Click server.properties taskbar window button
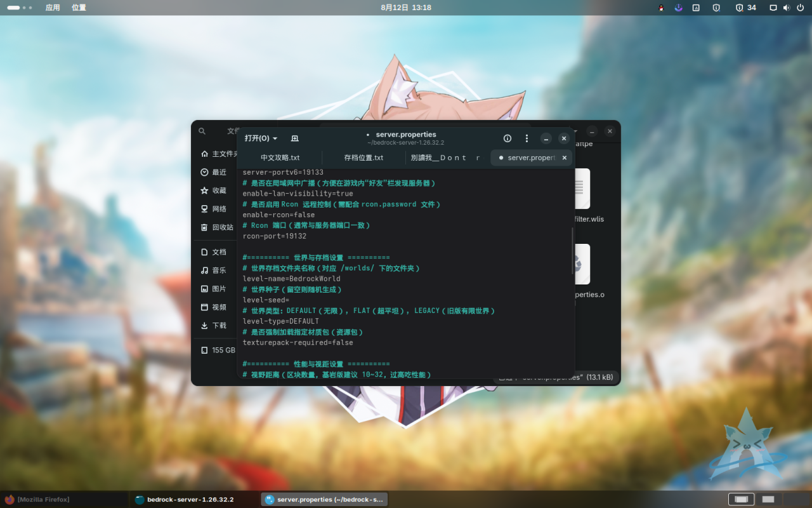Screen dimensions: 812x508 pos(324,500)
